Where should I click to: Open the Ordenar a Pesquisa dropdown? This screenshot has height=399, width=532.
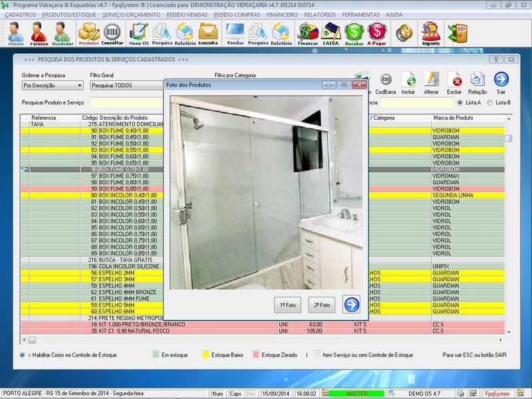[x=53, y=86]
